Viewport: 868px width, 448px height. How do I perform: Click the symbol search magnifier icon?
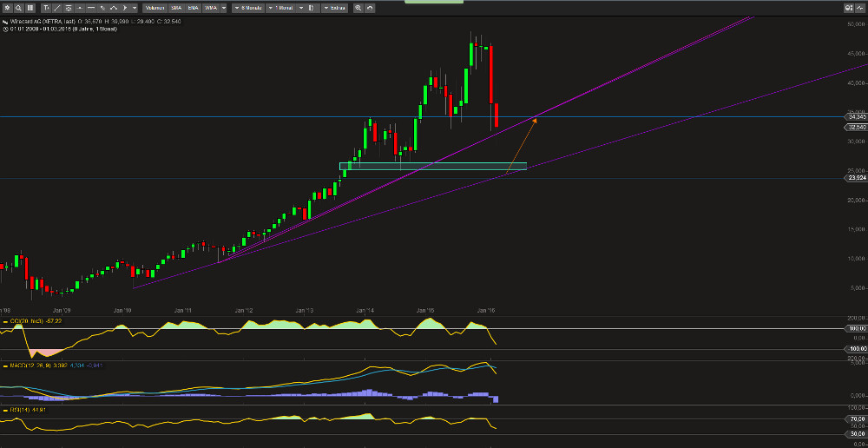(18, 8)
